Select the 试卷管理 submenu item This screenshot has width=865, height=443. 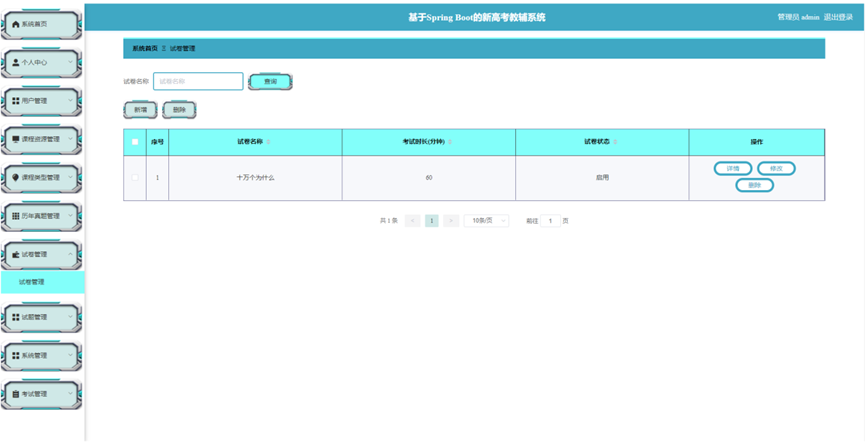click(x=42, y=282)
